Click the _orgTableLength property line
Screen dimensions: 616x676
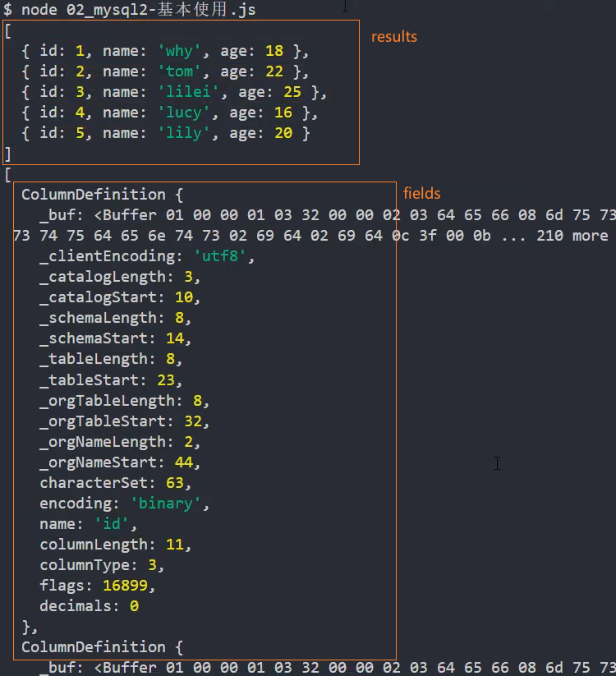pyautogui.click(x=123, y=400)
